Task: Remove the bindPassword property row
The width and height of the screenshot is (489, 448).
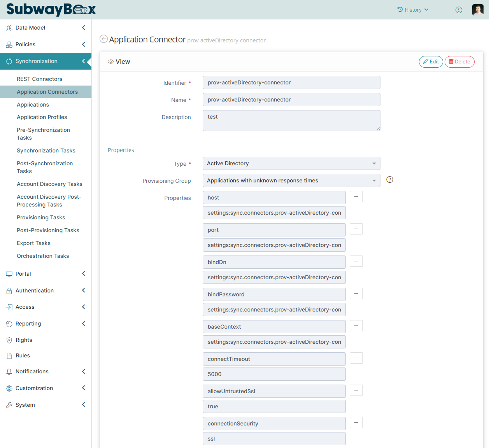Action: pyautogui.click(x=356, y=294)
